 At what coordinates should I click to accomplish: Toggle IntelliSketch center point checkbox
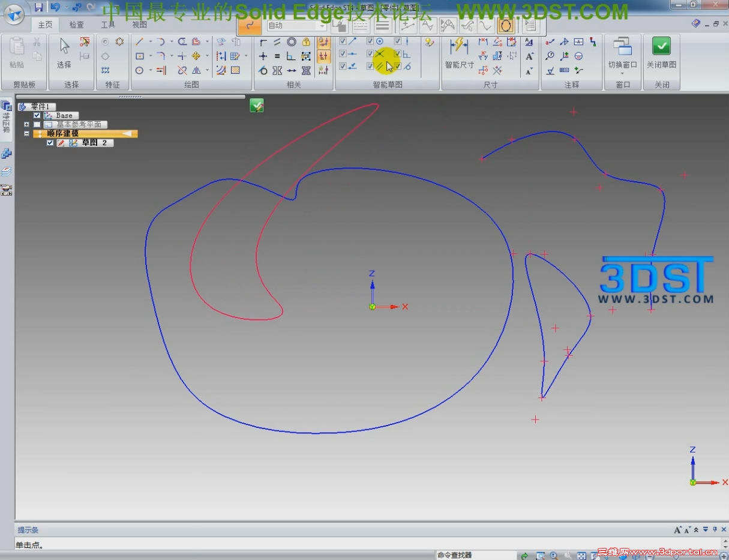point(371,41)
